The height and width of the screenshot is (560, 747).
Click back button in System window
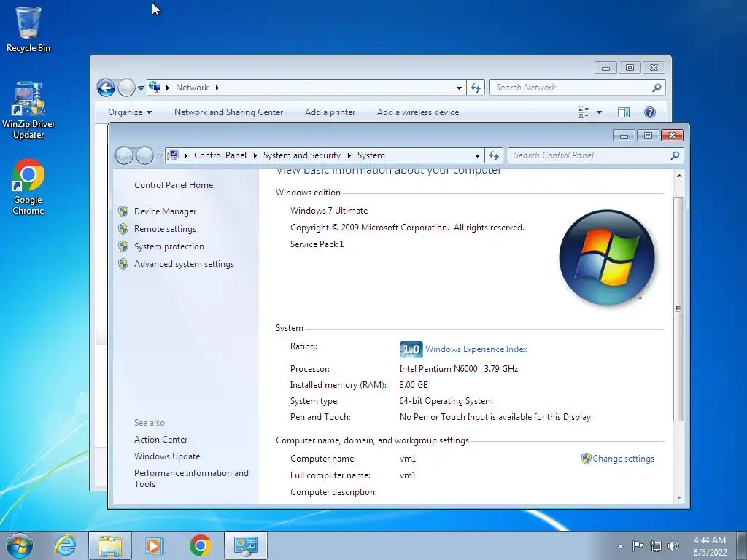click(x=124, y=155)
